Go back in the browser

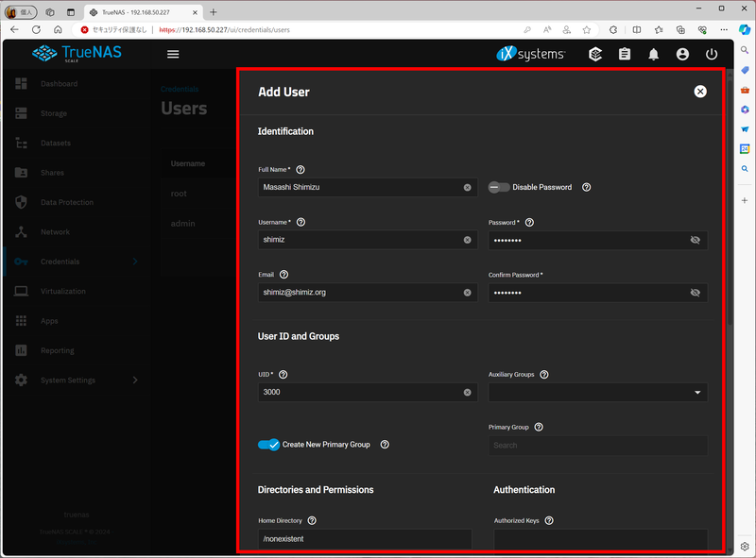pyautogui.click(x=14, y=29)
